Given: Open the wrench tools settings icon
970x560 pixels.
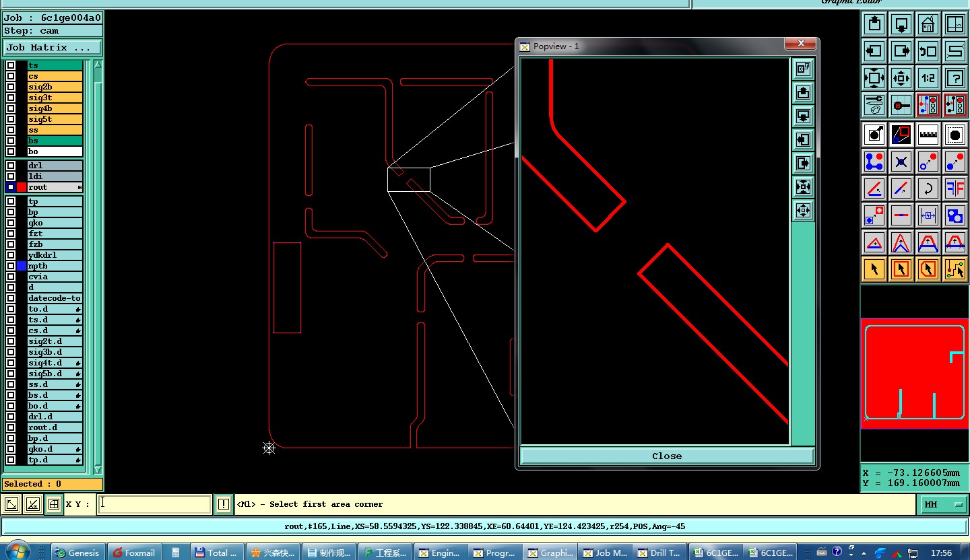Looking at the screenshot, I should 874,105.
